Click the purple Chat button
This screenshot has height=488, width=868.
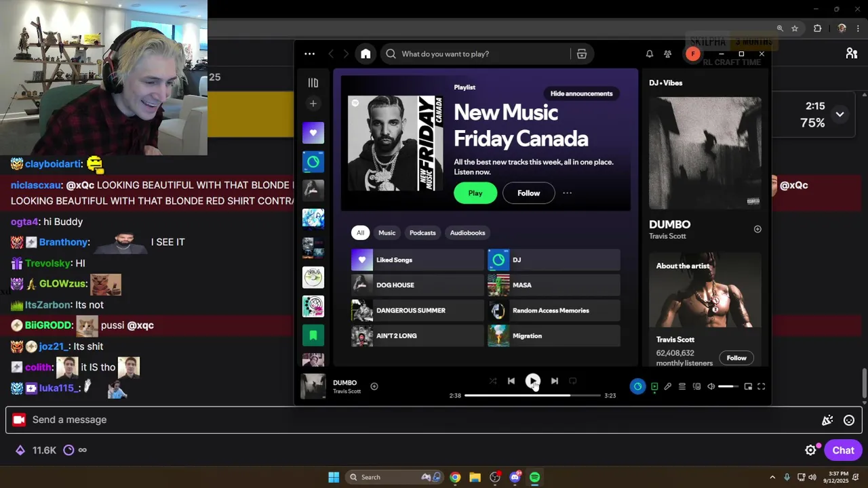tap(843, 450)
